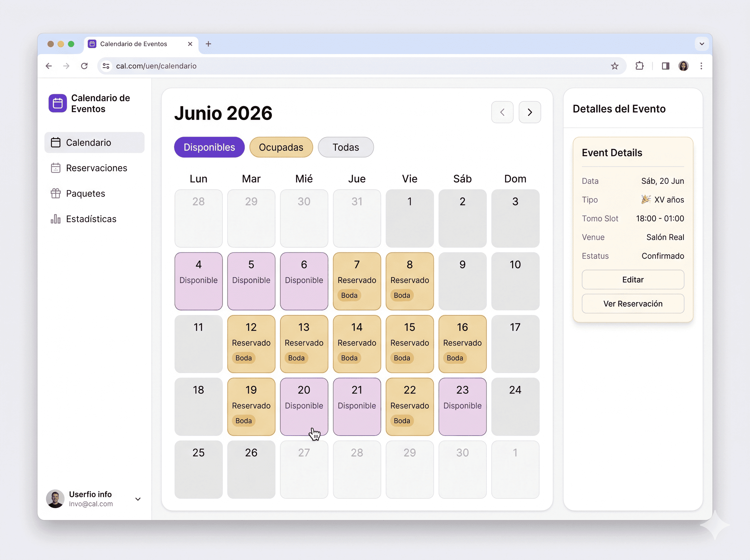Open reserved day 14
Viewport: 750px width, 560px height.
tap(357, 344)
